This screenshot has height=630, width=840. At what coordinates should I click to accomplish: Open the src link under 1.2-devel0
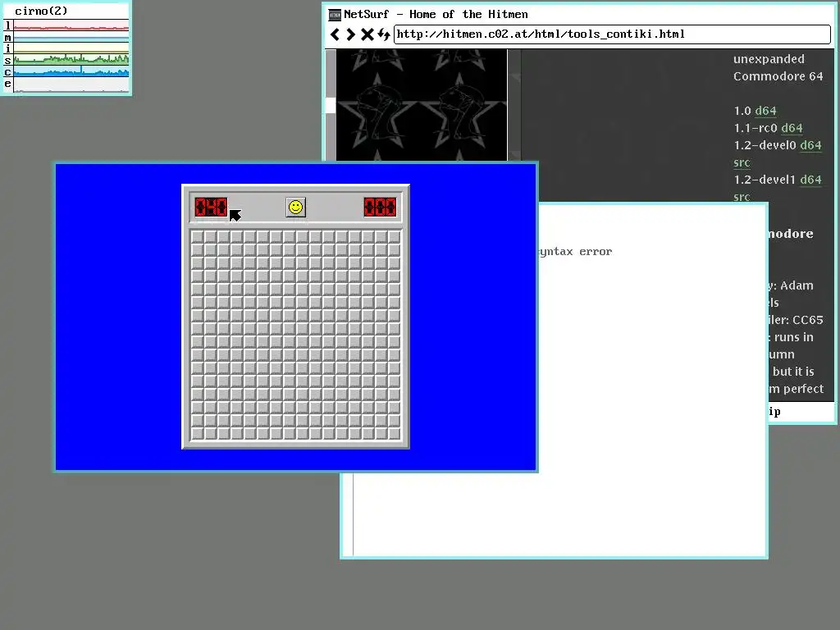(742, 163)
